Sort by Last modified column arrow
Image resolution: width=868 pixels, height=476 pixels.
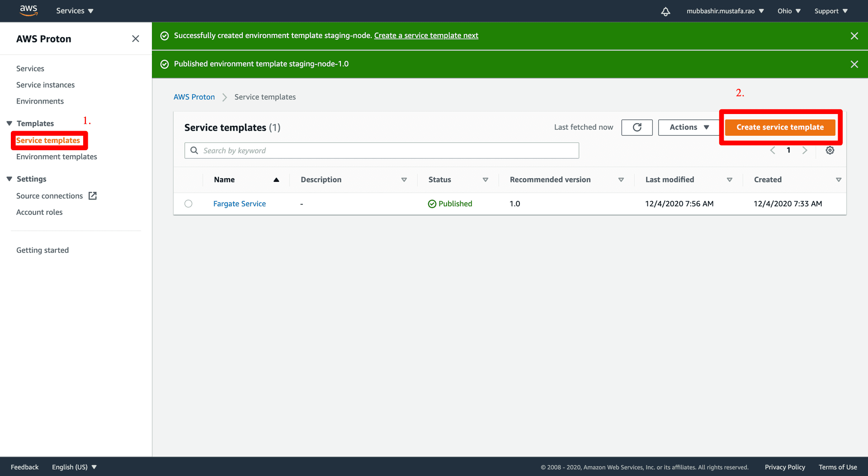pos(730,180)
